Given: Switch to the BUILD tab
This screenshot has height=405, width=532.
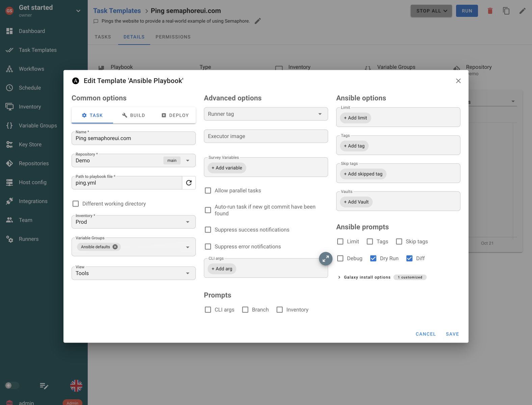Looking at the screenshot, I should [134, 115].
